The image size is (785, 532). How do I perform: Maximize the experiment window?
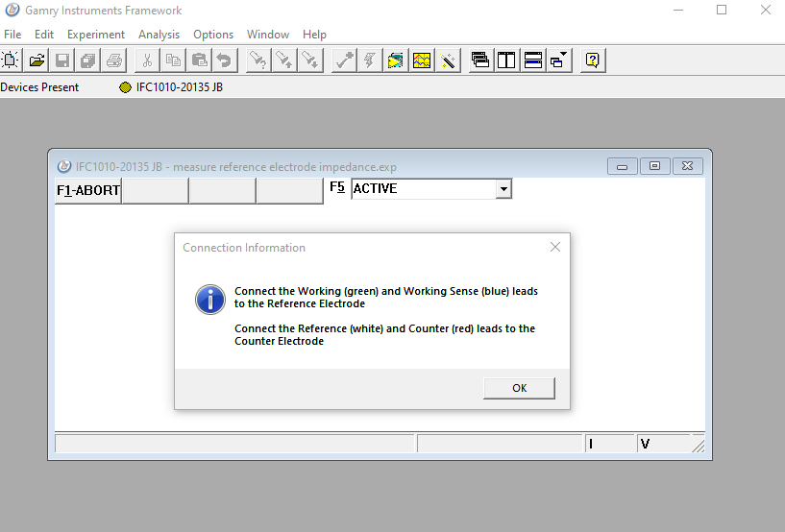click(654, 166)
